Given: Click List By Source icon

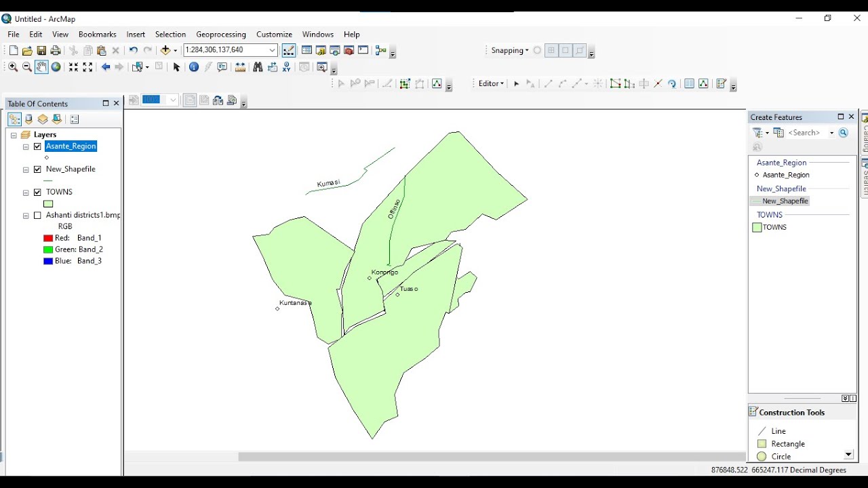Looking at the screenshot, I should (x=28, y=119).
